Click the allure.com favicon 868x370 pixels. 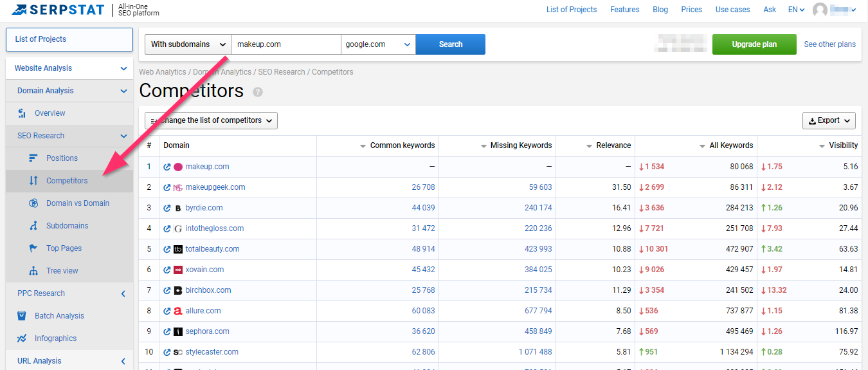click(178, 311)
